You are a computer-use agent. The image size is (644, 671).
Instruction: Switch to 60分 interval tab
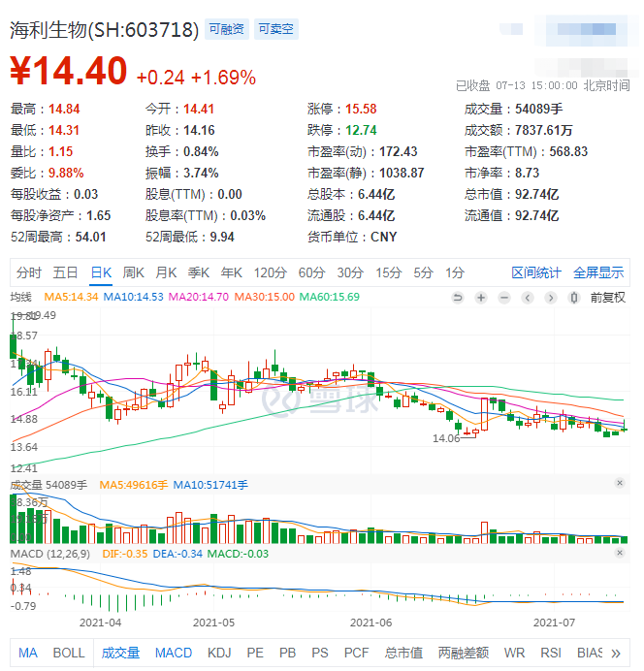click(312, 273)
